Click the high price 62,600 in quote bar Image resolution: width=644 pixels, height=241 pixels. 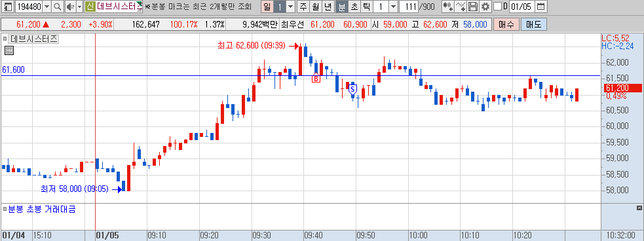pos(435,24)
